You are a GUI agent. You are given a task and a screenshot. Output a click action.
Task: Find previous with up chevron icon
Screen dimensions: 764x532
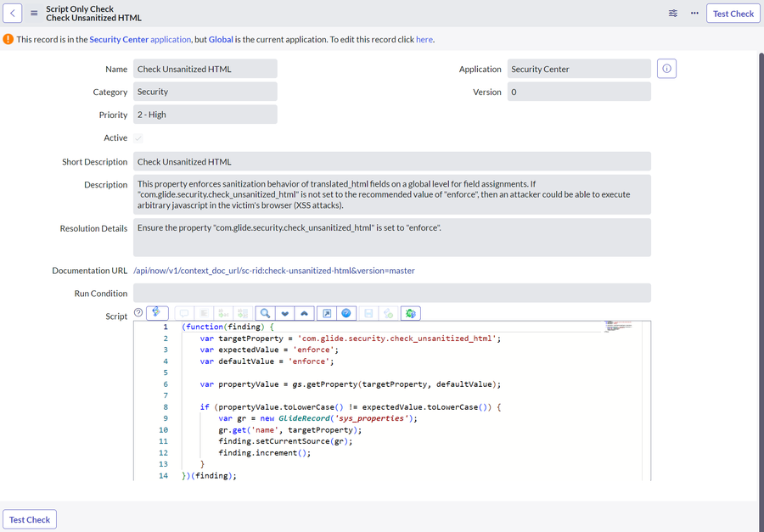304,313
